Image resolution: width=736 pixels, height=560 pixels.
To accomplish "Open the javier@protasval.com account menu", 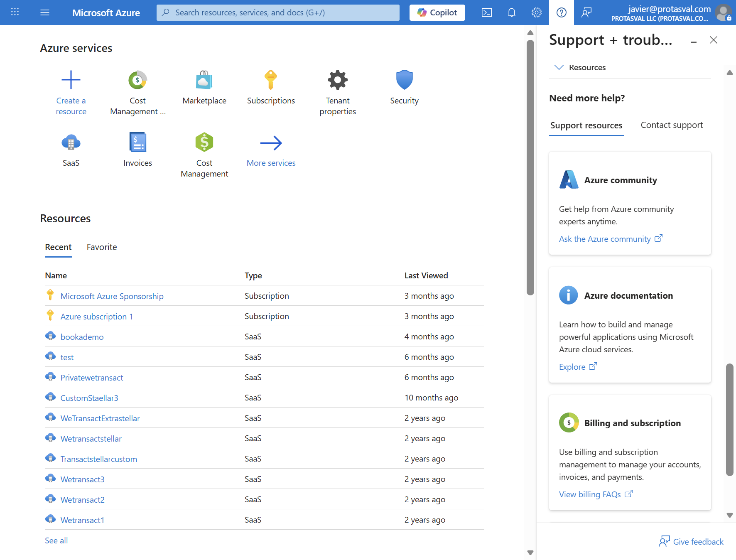I will click(670, 12).
